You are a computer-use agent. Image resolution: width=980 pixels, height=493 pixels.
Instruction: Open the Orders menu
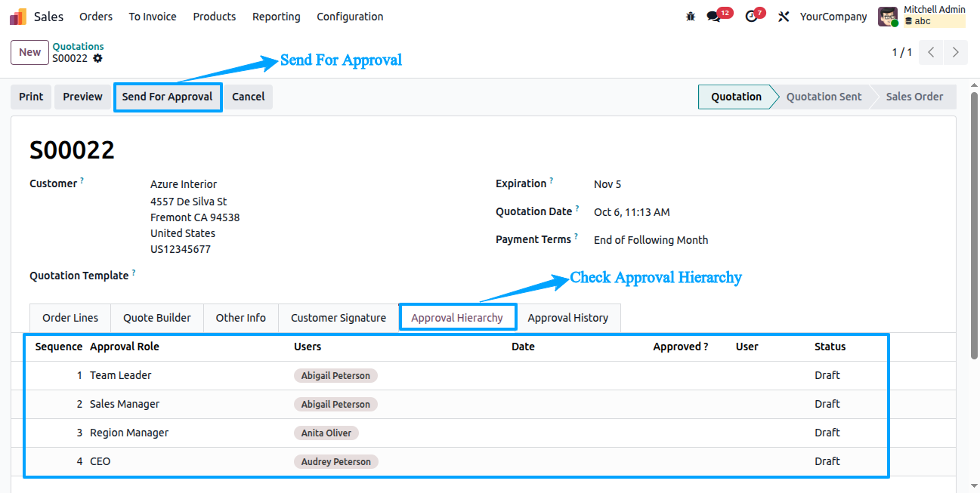point(96,17)
